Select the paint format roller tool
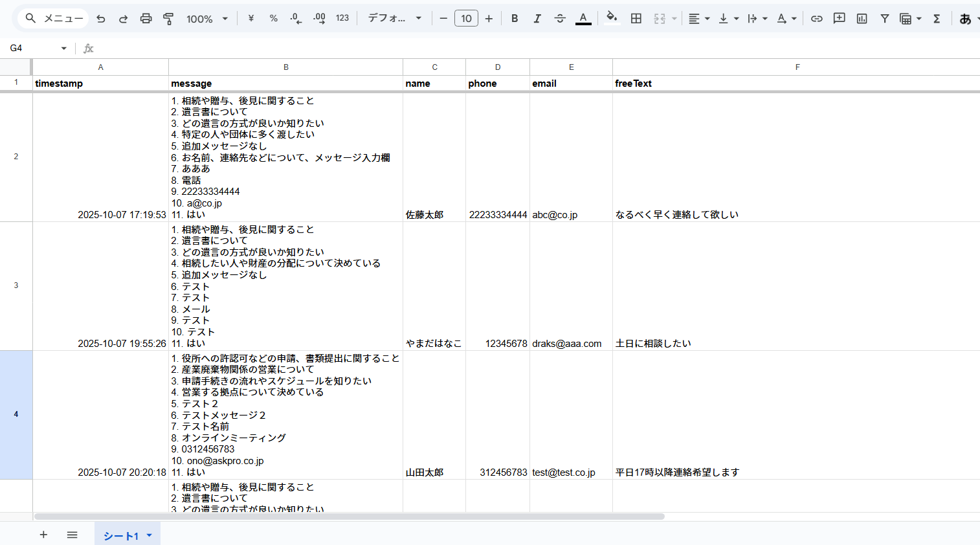Viewport: 980px width, 545px height. pos(168,19)
